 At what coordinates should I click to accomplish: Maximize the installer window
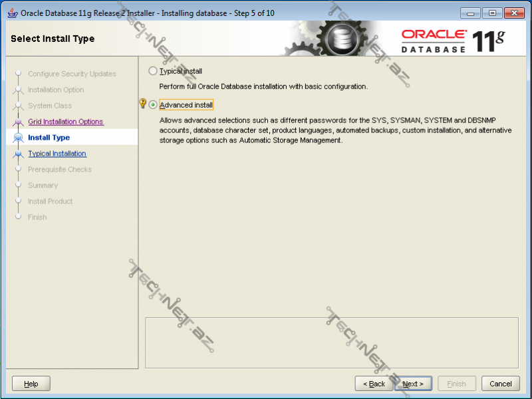[x=492, y=13]
